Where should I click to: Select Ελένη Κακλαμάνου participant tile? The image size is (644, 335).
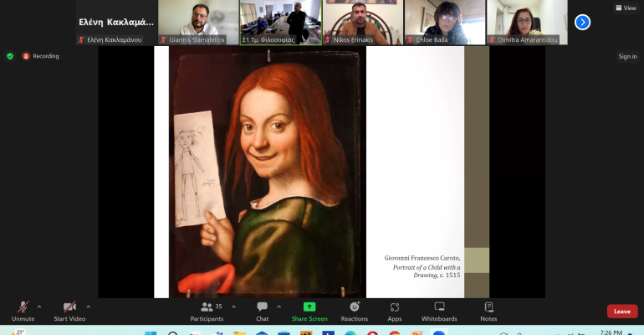tap(116, 23)
